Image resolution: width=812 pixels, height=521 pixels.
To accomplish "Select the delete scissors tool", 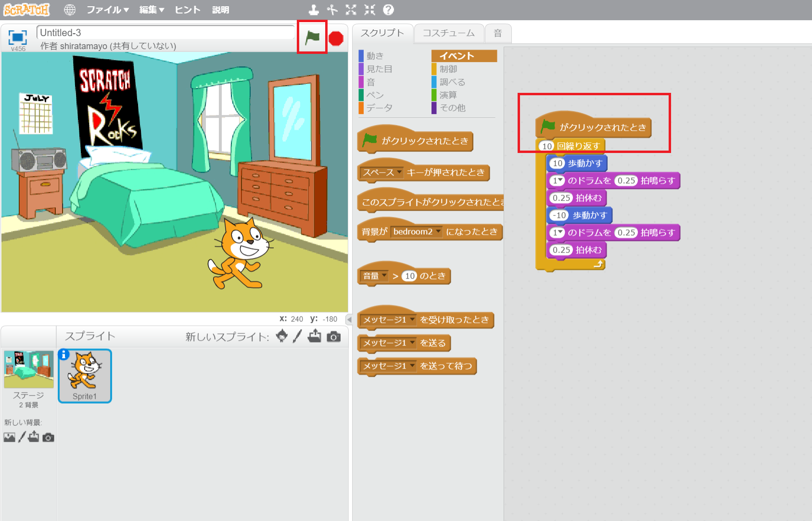I will coord(332,10).
